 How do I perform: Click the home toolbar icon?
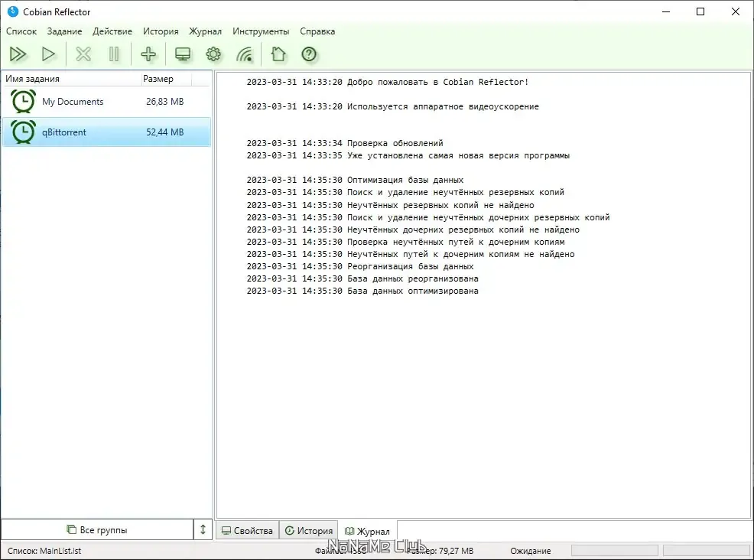coord(278,54)
